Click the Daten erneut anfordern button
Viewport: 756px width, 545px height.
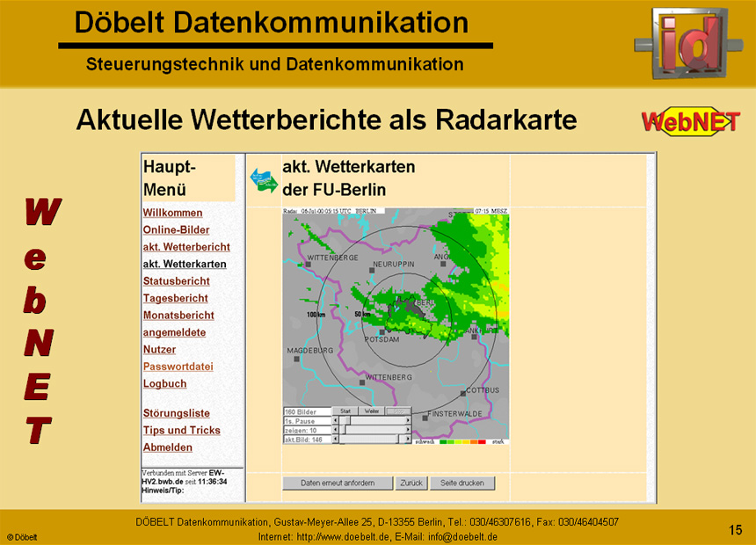pyautogui.click(x=338, y=483)
